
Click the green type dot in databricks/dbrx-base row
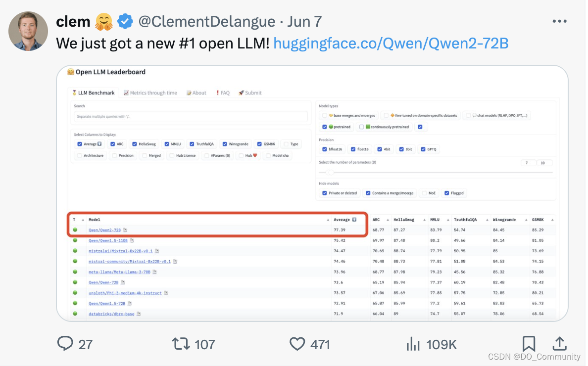(x=75, y=314)
